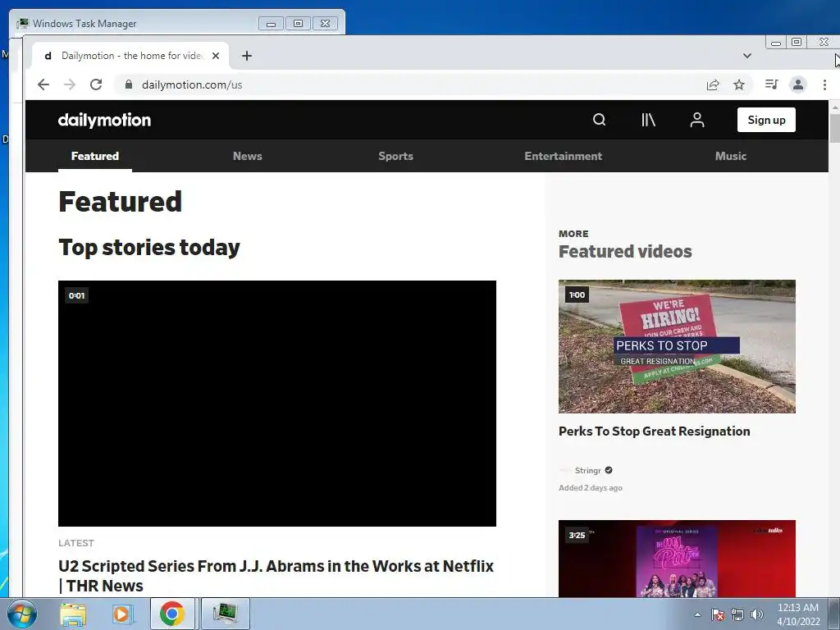Maximize the Windows Task Manager window
The image size is (840, 630).
click(298, 23)
